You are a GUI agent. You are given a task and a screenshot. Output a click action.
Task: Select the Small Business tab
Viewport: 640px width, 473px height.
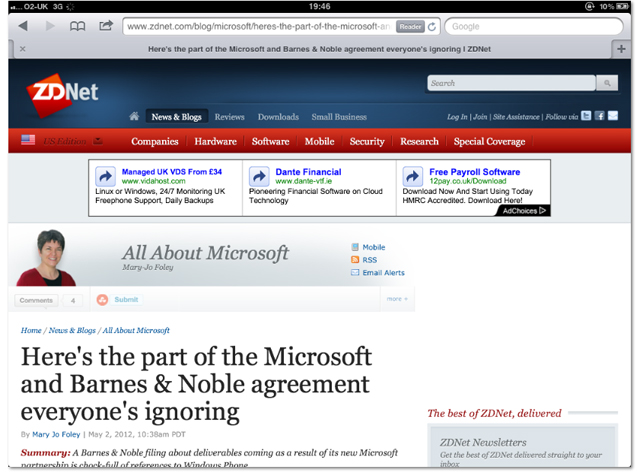[339, 117]
